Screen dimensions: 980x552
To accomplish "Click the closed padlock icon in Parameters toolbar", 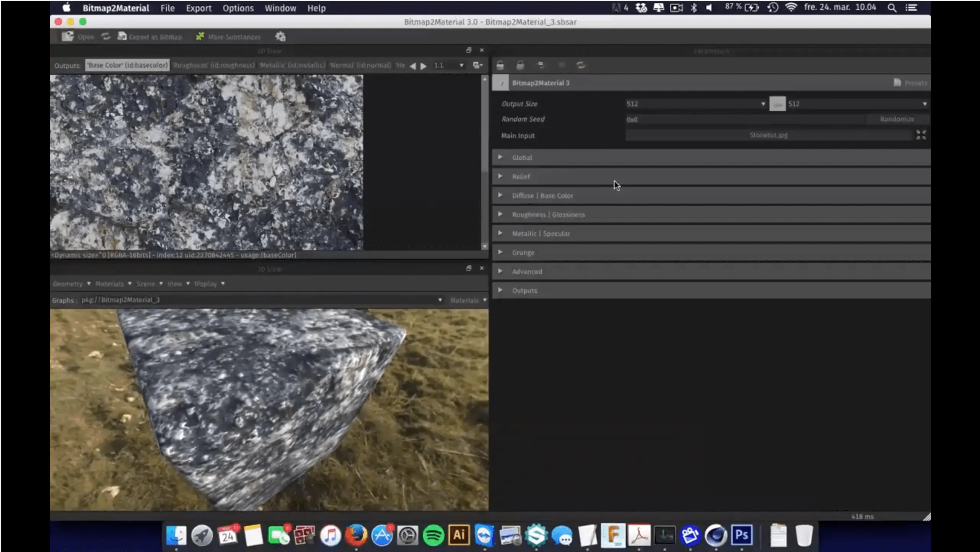I will coord(520,65).
